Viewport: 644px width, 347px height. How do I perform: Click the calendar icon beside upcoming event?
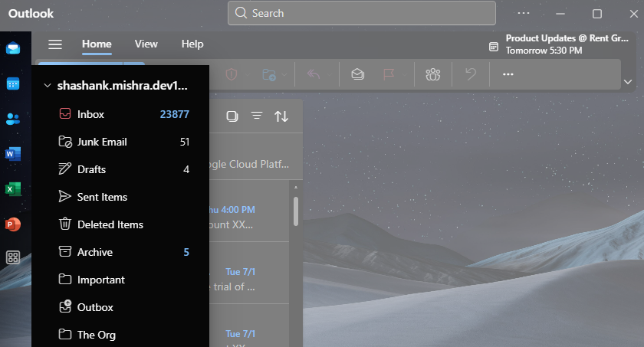[494, 47]
